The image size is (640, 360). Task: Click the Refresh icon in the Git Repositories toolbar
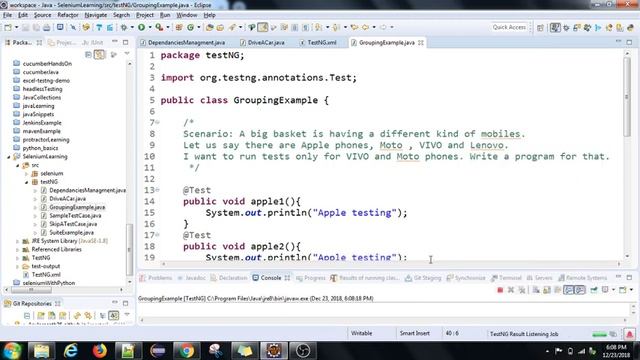tap(77, 316)
